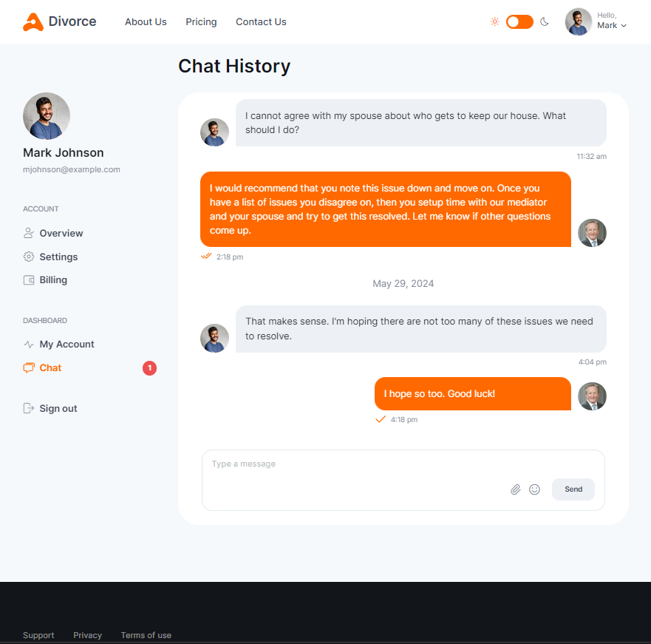
Task: Open the Pricing menu item
Action: point(201,21)
